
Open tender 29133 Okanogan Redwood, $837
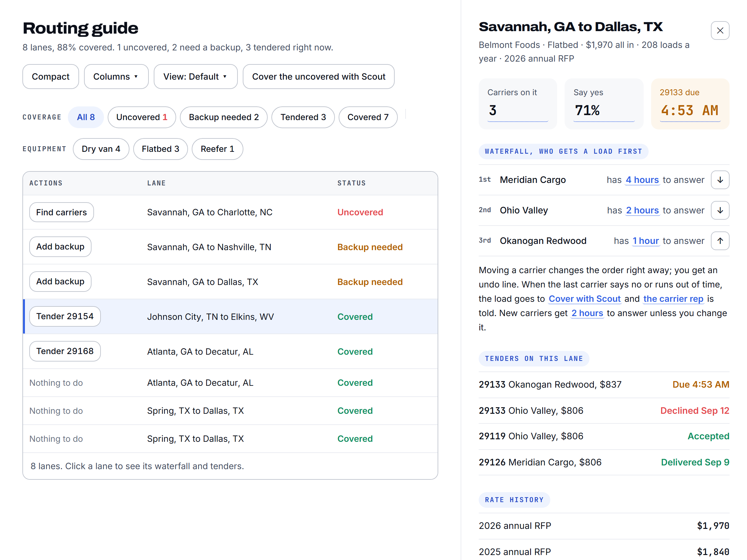(x=604, y=385)
